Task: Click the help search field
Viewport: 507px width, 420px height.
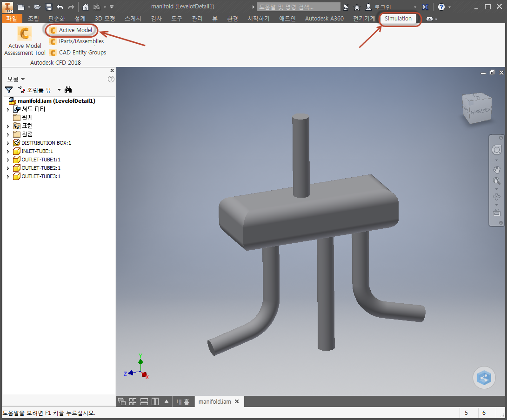Action: [299, 7]
